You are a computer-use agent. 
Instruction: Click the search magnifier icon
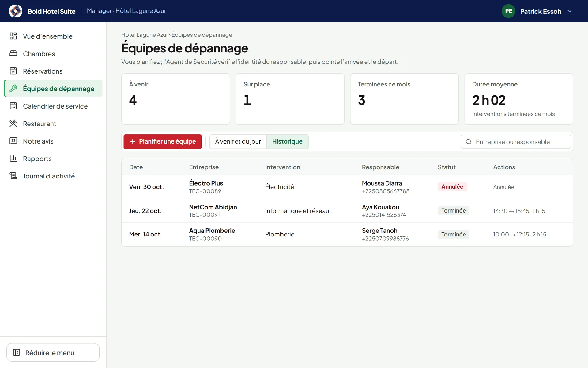coord(469,142)
